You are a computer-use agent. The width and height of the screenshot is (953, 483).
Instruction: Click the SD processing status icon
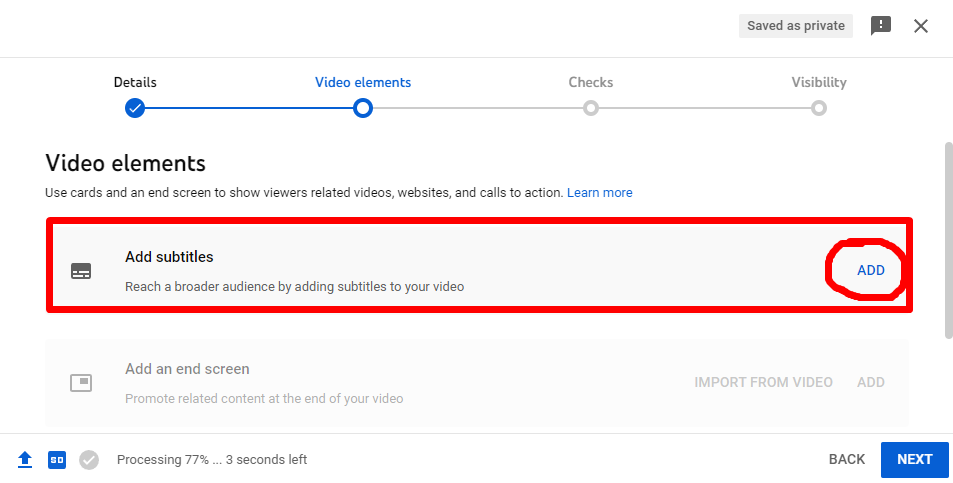point(57,460)
